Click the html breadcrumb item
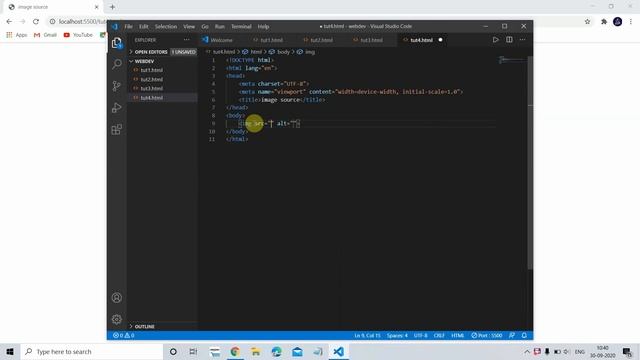This screenshot has height=360, width=640. point(256,52)
